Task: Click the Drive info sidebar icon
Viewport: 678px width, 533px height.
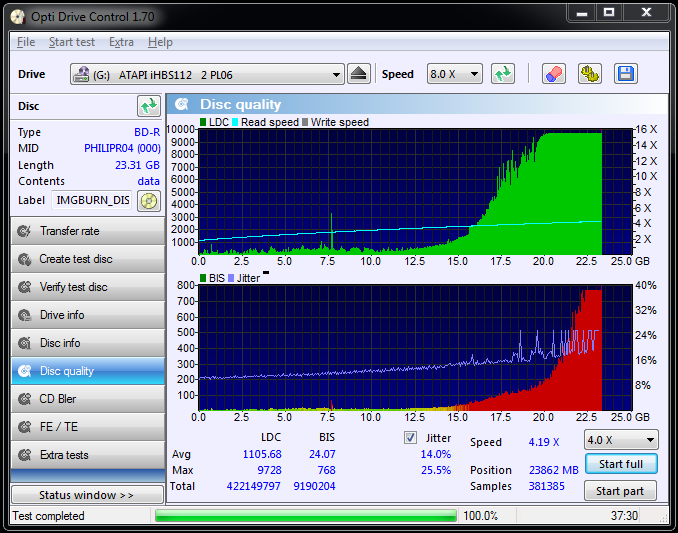Action: (24, 315)
